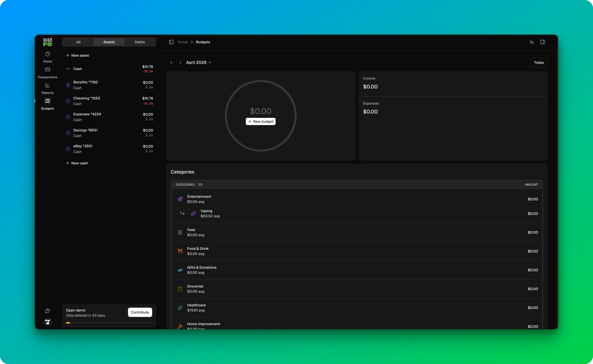Collapse the Cash account group chevron

click(x=68, y=69)
